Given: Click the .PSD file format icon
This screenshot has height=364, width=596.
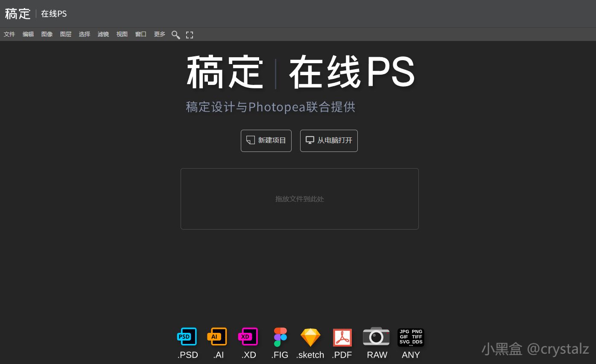Looking at the screenshot, I should pos(187,337).
